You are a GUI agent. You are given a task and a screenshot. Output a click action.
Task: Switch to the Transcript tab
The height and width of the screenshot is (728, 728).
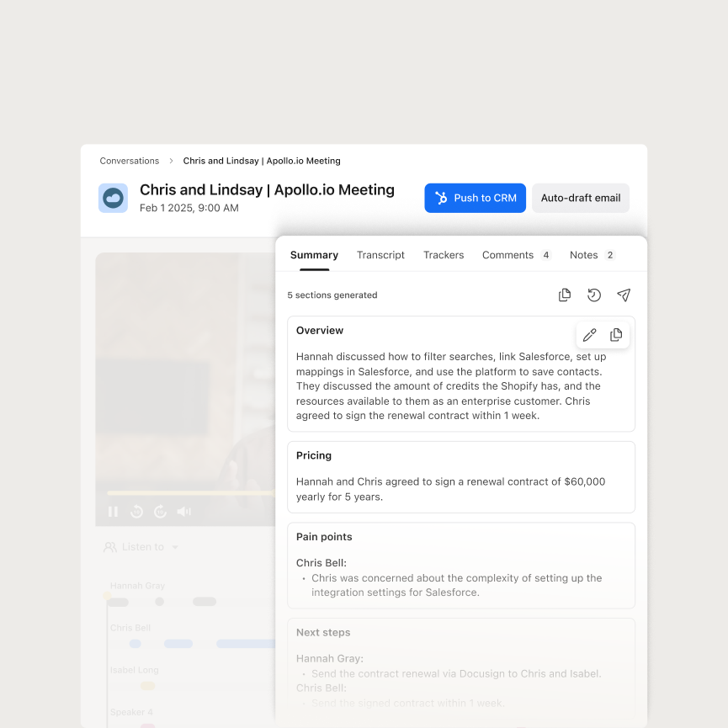click(x=380, y=255)
